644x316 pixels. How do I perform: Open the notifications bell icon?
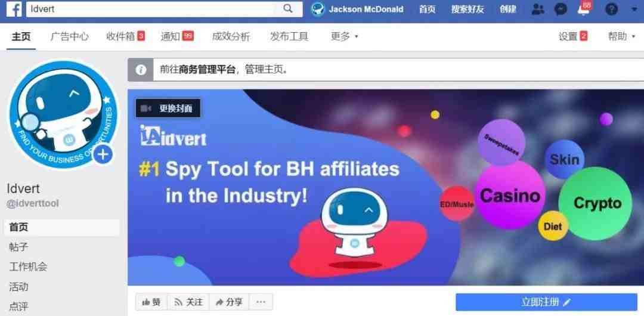[x=583, y=10]
